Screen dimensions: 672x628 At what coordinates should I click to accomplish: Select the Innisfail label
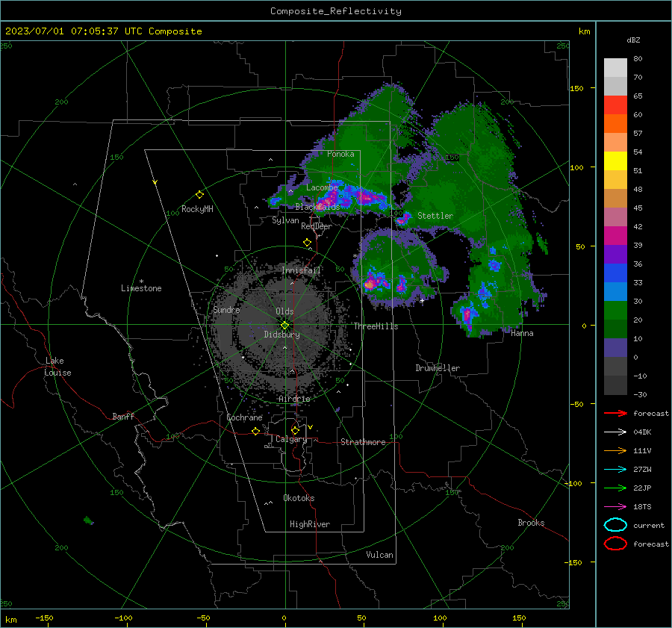(x=301, y=270)
